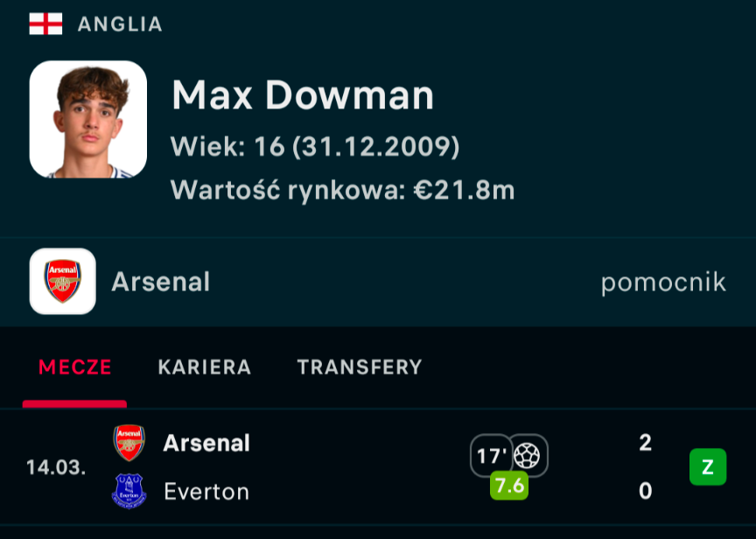Click the Arsenal crest in match row
The height and width of the screenshot is (539, 756).
click(129, 443)
